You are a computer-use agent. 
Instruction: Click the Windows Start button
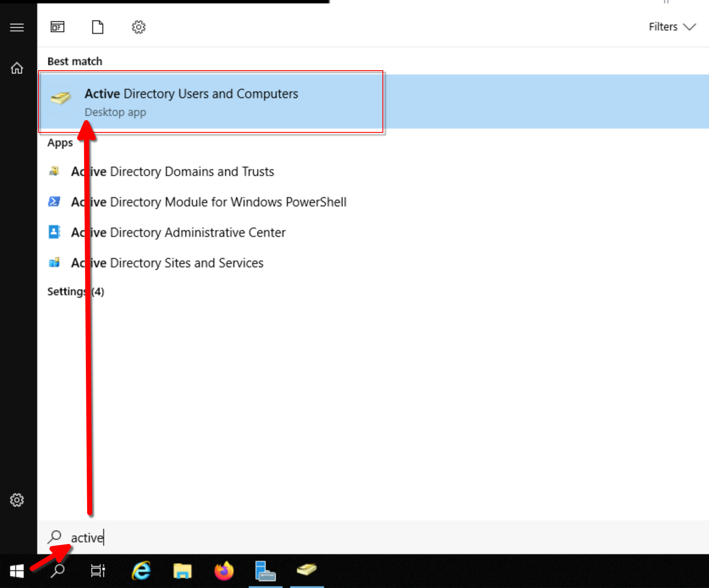17,571
